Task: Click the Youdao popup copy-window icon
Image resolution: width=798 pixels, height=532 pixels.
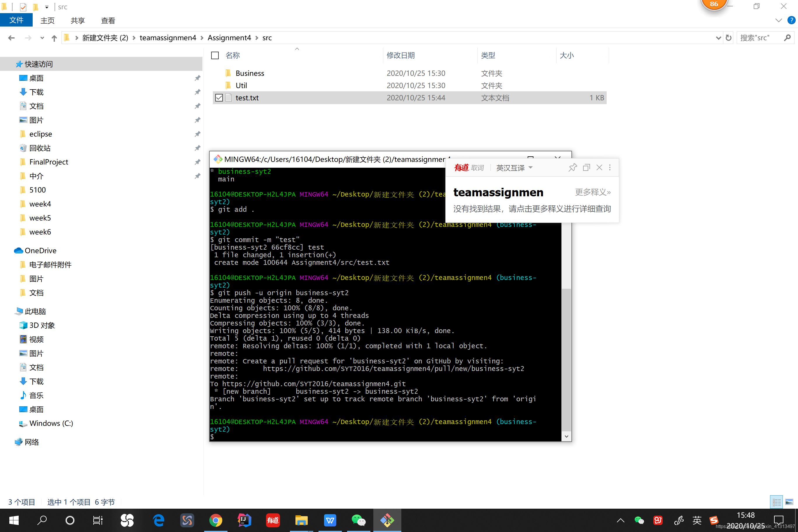Action: 586,168
